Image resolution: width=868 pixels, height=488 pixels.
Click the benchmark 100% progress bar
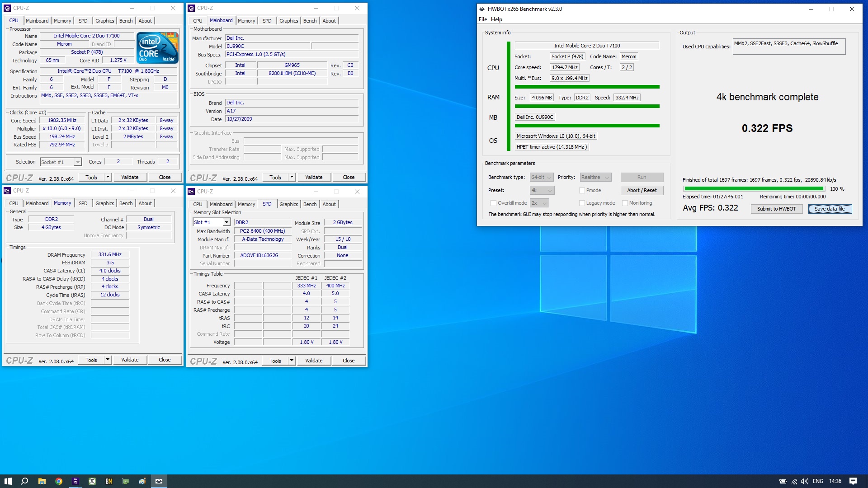point(754,189)
